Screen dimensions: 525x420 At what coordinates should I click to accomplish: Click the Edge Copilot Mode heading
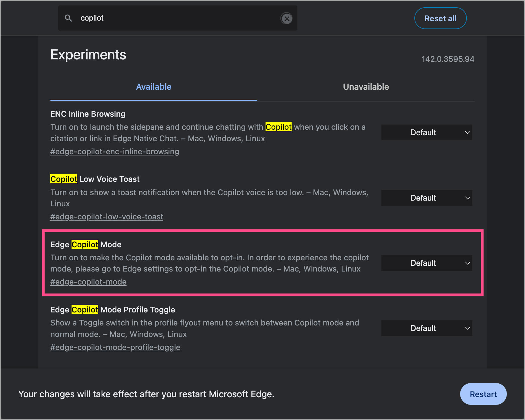86,245
